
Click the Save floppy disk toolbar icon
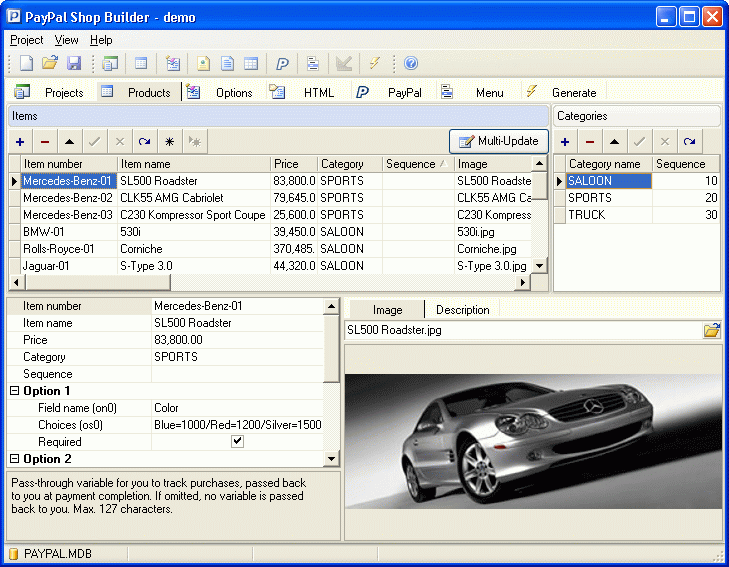(74, 63)
